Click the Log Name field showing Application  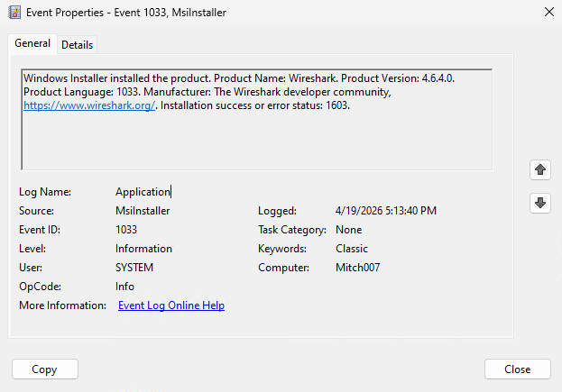[143, 192]
